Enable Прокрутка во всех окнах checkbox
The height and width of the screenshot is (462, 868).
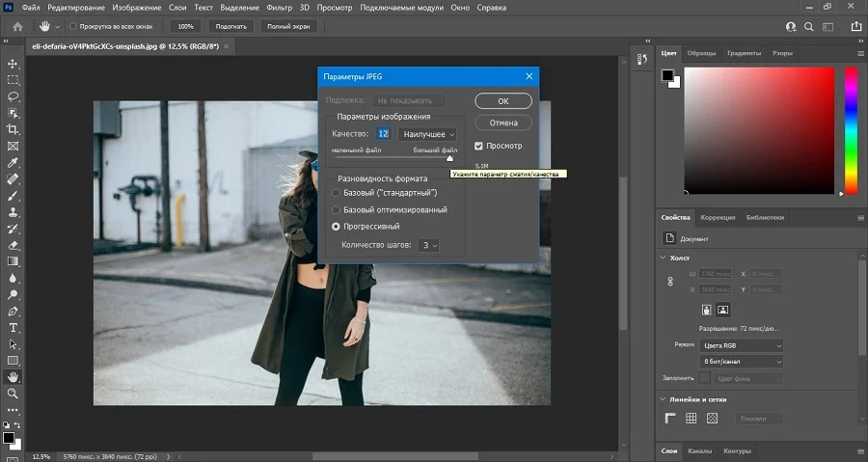tap(72, 26)
